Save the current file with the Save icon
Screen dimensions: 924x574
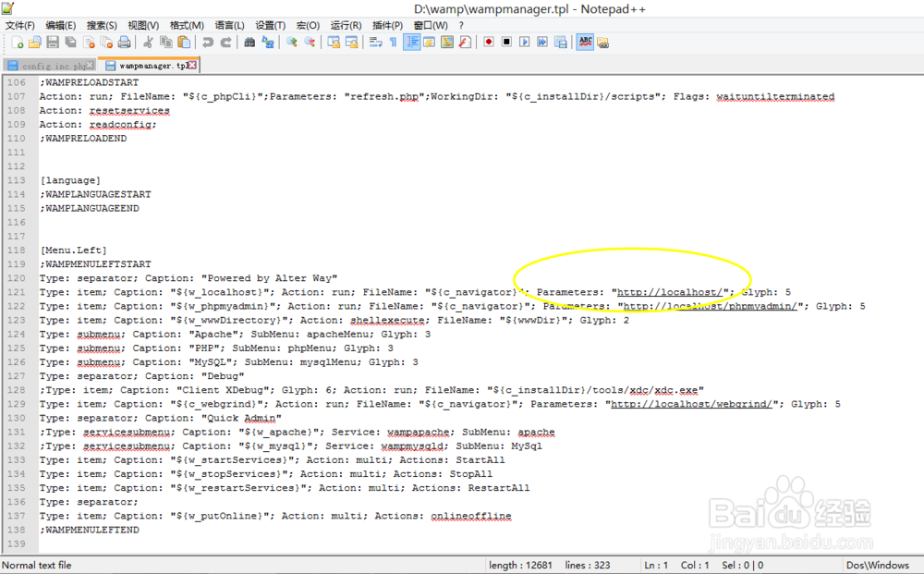pyautogui.click(x=53, y=42)
